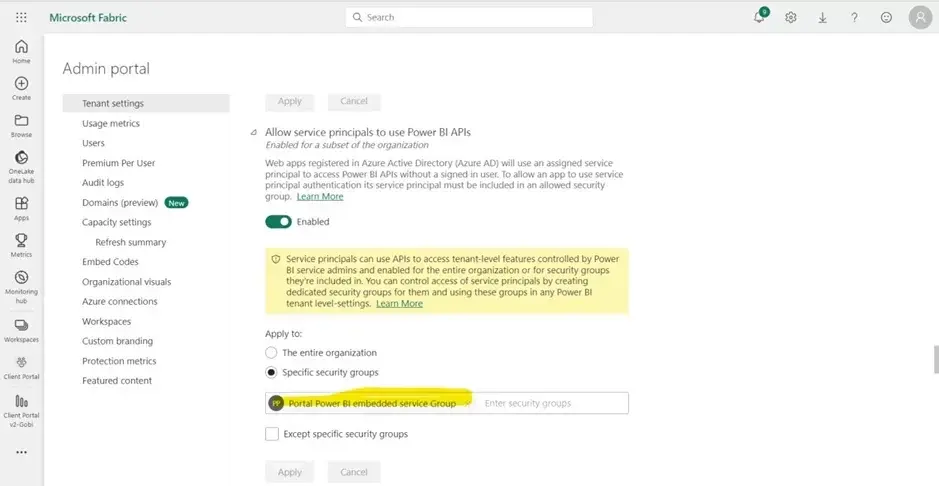The width and height of the screenshot is (939, 486).
Task: Click the bottom Apply button
Action: coord(290,472)
